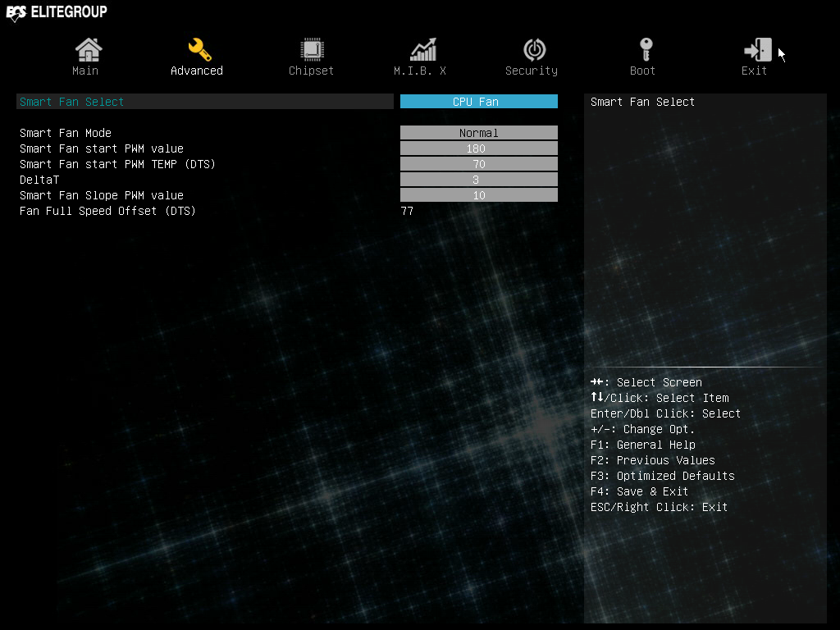This screenshot has height=630, width=840.
Task: Click '+/-: Change Opt.' help line
Action: pos(642,429)
